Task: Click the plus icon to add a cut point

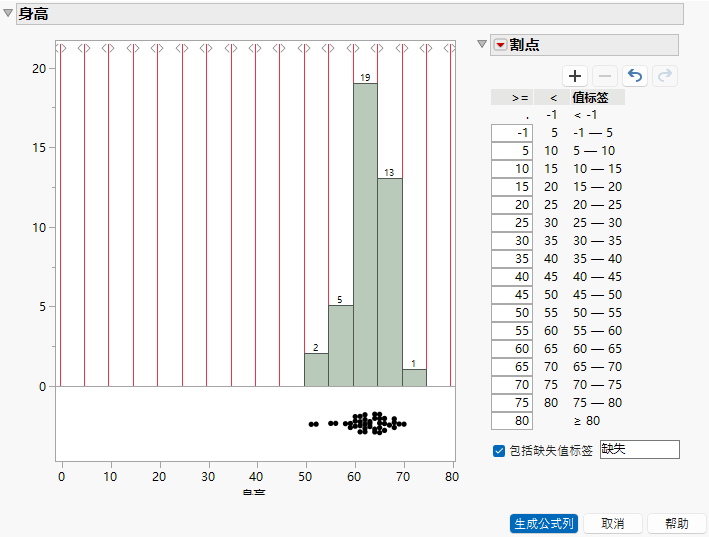Action: pos(575,76)
